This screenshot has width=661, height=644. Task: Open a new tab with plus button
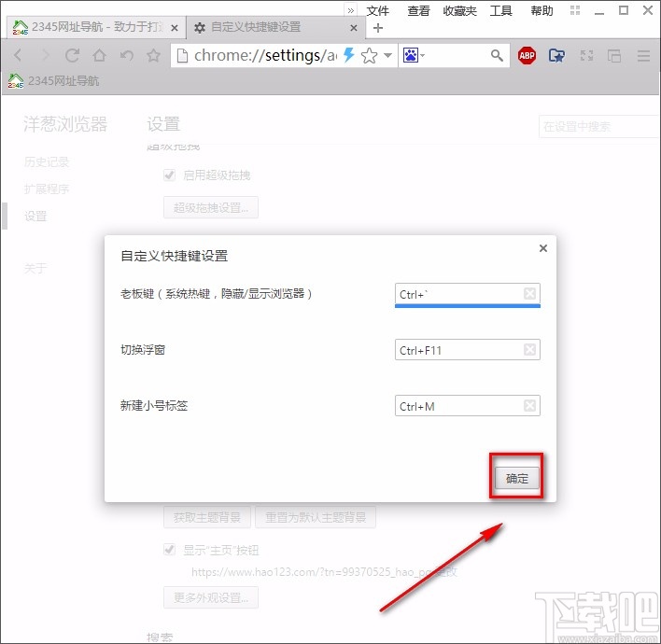378,28
